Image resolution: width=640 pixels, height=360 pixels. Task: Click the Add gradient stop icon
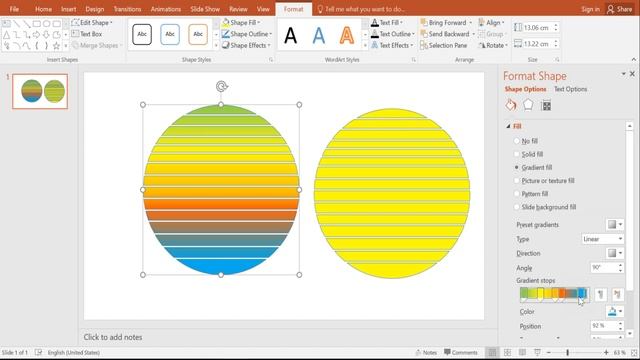600,294
